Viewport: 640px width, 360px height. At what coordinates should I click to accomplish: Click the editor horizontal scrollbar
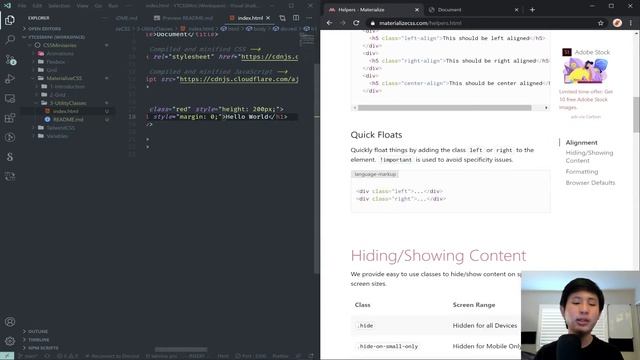click(181, 349)
